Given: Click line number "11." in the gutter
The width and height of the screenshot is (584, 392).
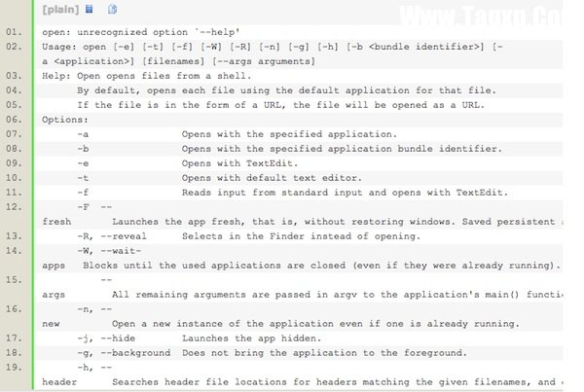Looking at the screenshot, I should pyautogui.click(x=14, y=193).
